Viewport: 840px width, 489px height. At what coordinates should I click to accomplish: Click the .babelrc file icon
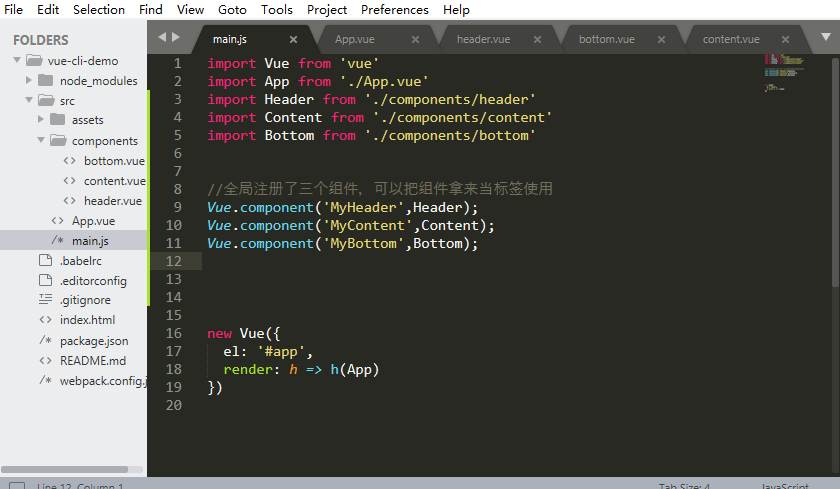click(x=46, y=260)
